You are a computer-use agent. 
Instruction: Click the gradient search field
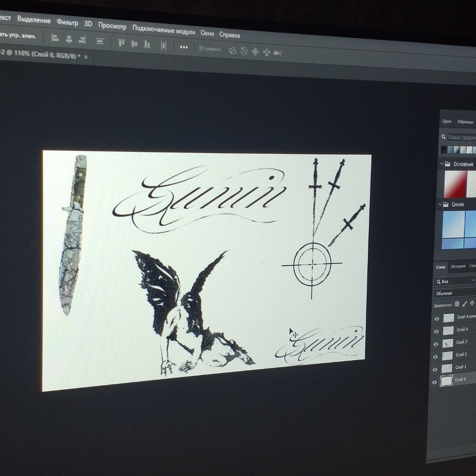(x=461, y=137)
